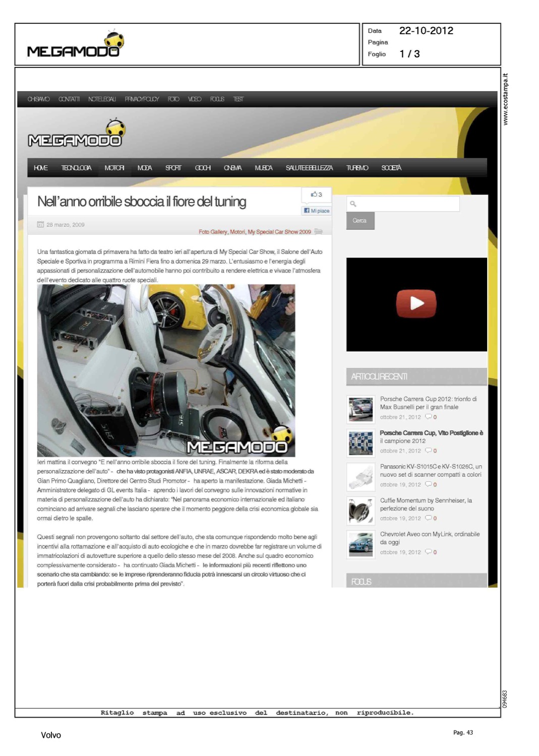Click the comment bubble under Porsche Carrera Cup 2012
This screenshot has width=539, height=756.
point(428,417)
